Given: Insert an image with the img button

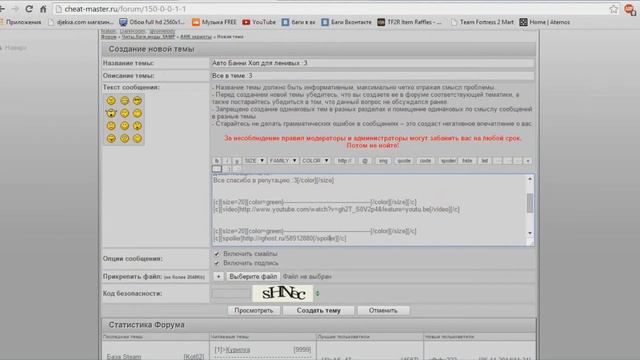Looking at the screenshot, I should click(x=383, y=161).
